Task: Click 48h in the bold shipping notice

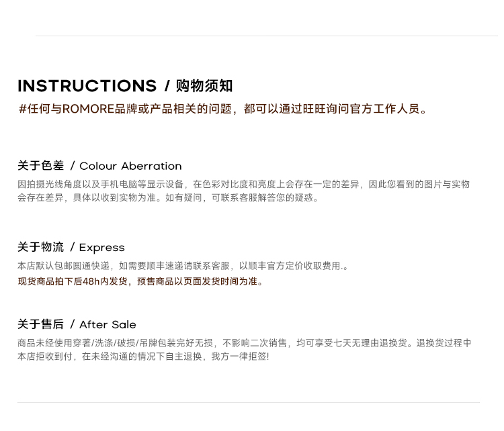Action: [x=91, y=281]
